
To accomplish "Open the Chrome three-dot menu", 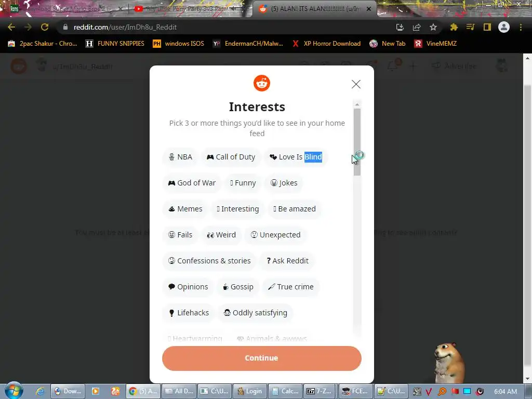I will coord(521,27).
